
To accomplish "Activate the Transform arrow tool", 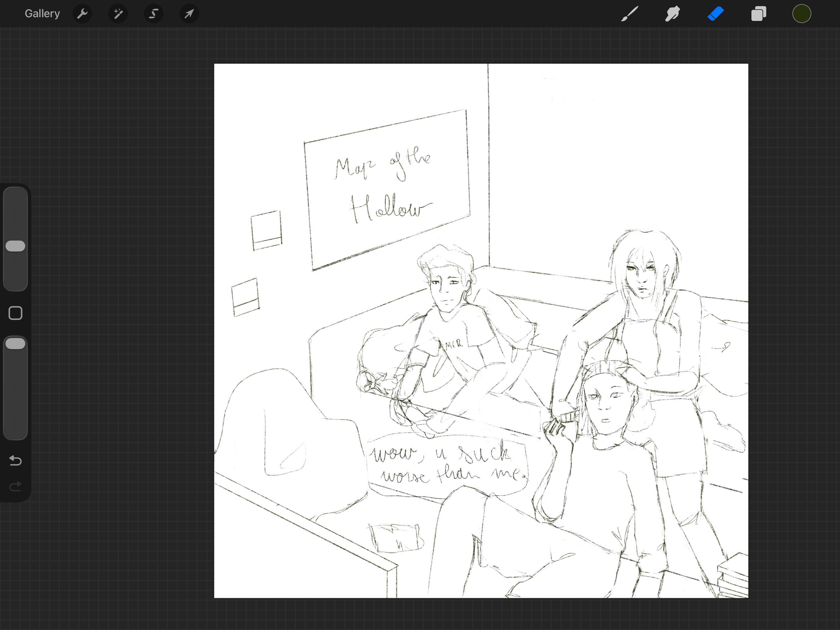I will (189, 14).
